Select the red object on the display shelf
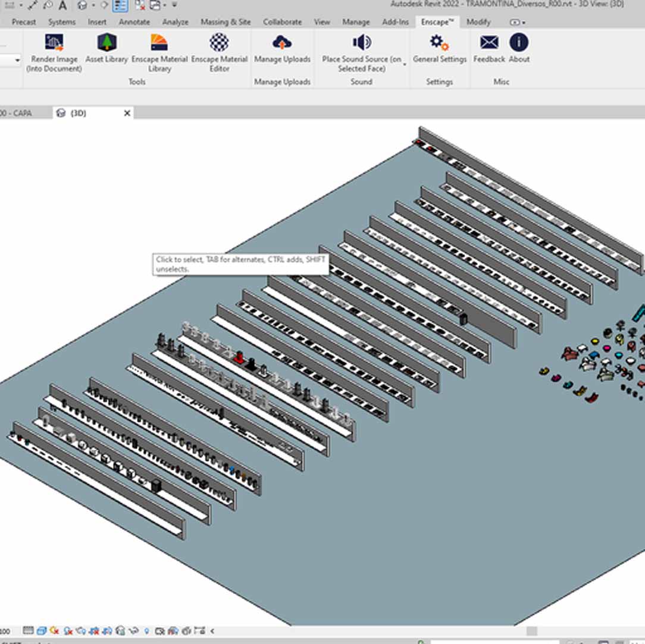This screenshot has width=645, height=644. point(239,357)
